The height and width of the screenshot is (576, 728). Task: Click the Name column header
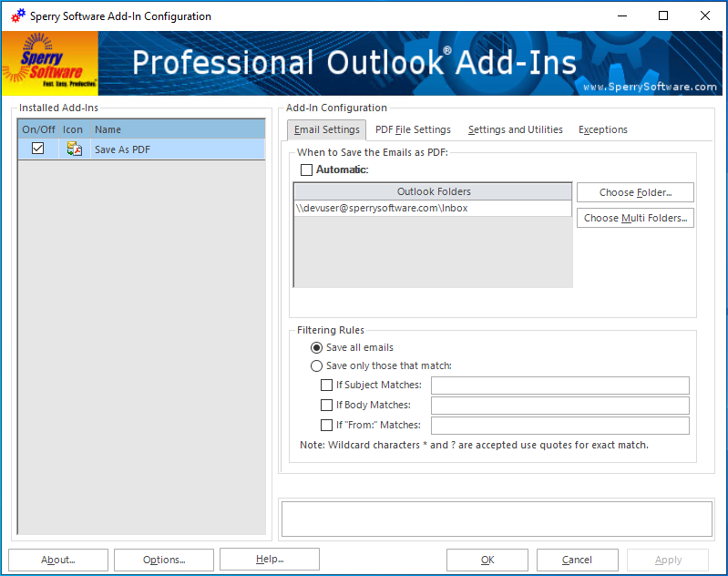coord(178,129)
